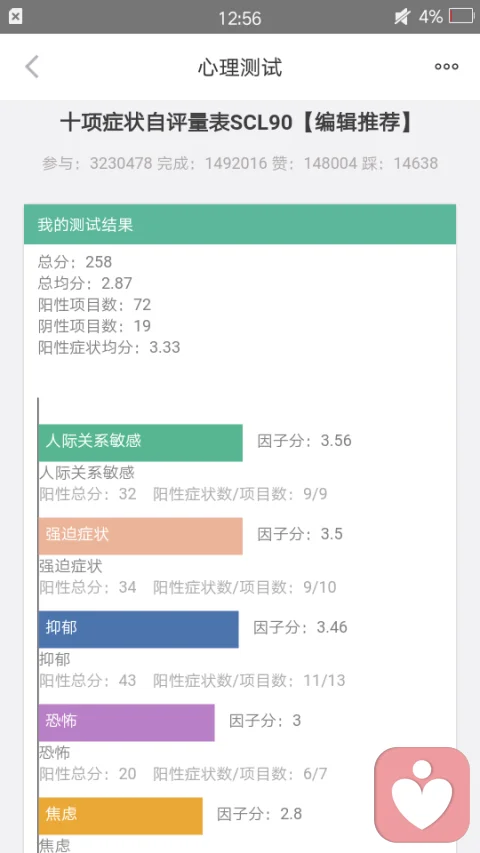Tap the pink heart floating app icon
This screenshot has height=853, width=480.
tap(422, 794)
